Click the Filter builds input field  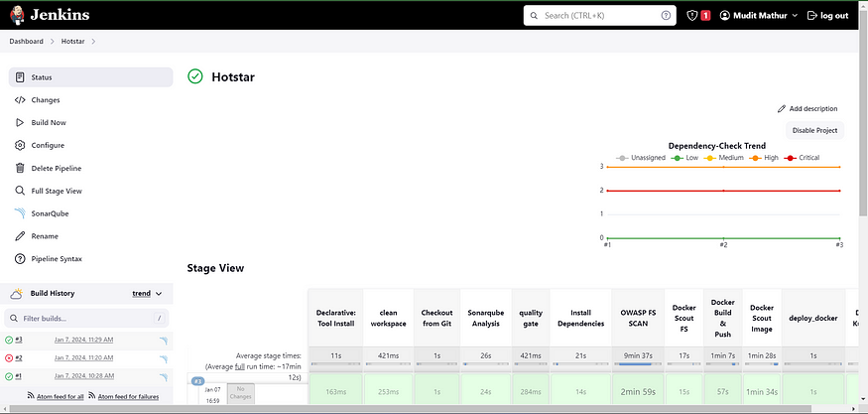tap(86, 318)
